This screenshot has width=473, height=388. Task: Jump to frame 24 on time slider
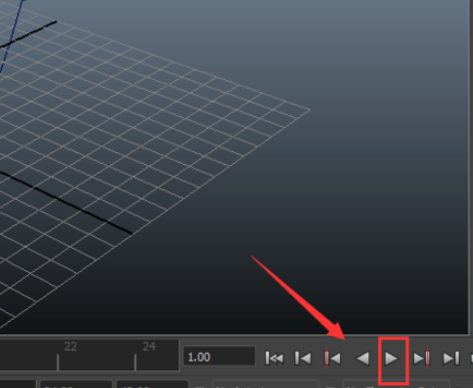(136, 362)
